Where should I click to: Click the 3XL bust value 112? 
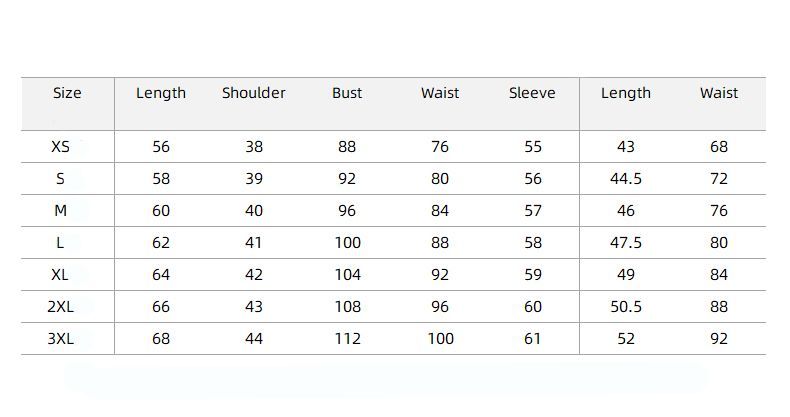[x=347, y=339]
